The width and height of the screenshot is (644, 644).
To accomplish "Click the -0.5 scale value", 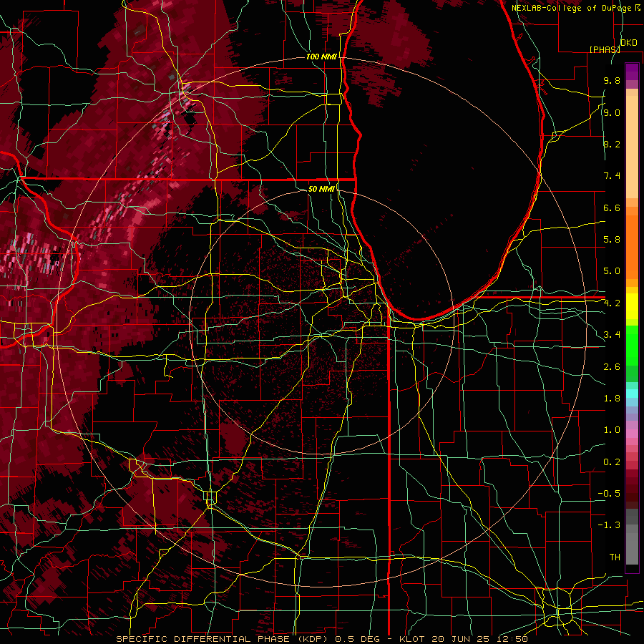I will 609,494.
